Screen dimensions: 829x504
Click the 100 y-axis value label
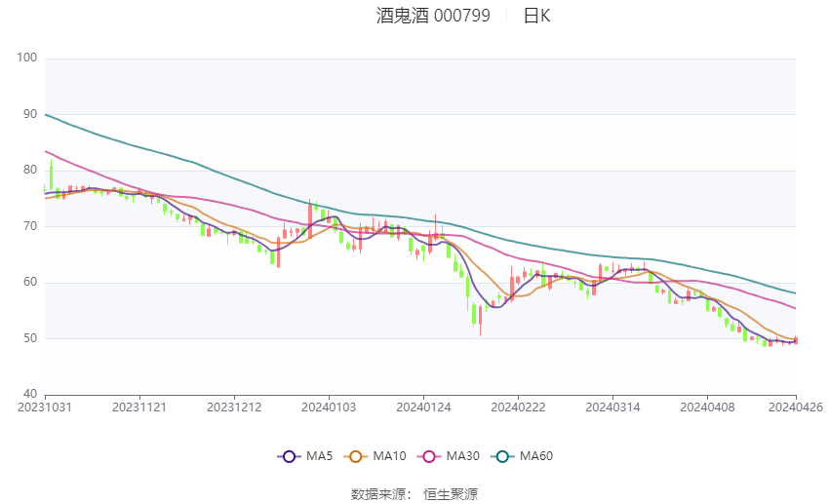[27, 58]
